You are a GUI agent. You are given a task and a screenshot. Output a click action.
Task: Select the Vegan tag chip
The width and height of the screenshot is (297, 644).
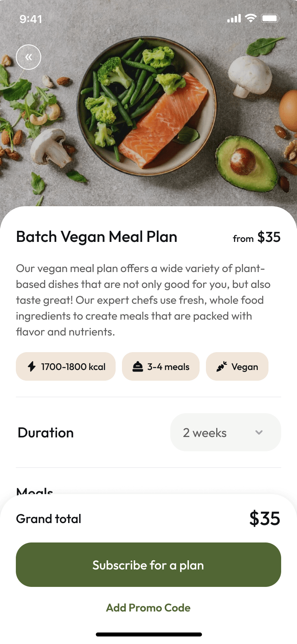237,366
